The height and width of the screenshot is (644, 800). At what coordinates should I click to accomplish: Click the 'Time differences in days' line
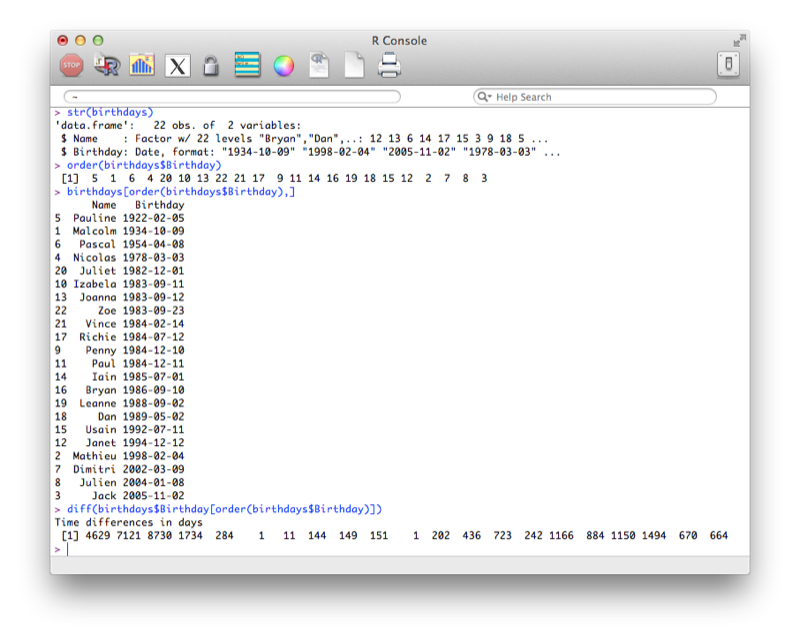pyautogui.click(x=129, y=522)
